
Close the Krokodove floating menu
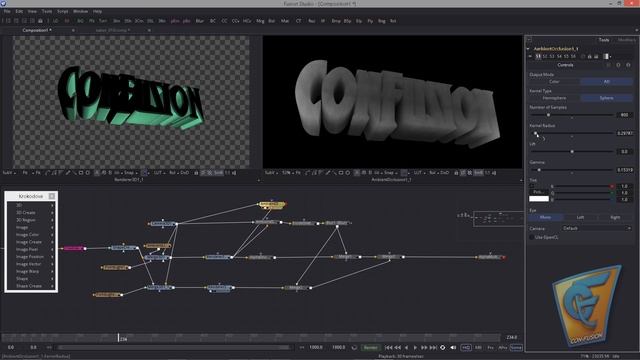click(x=52, y=196)
